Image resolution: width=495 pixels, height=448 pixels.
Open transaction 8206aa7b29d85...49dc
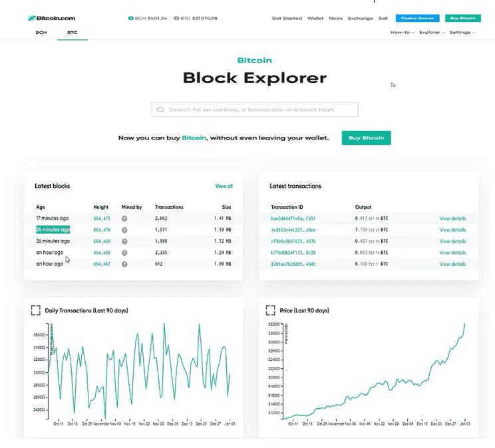click(x=293, y=264)
